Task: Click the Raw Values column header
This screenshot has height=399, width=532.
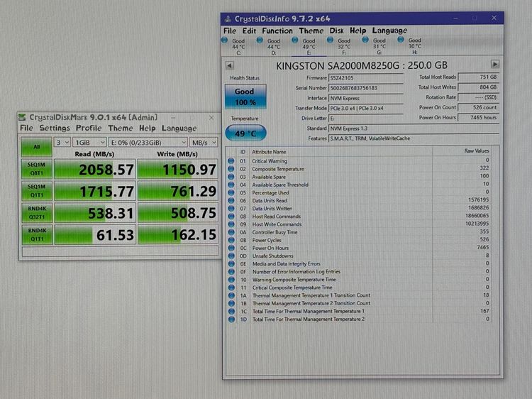Action: pyautogui.click(x=477, y=151)
